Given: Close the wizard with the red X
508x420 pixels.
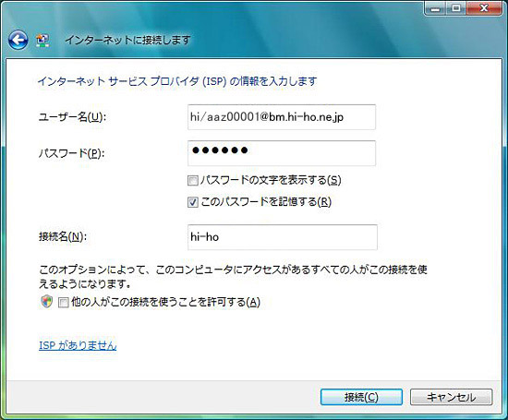Looking at the screenshot, I should 484,8.
